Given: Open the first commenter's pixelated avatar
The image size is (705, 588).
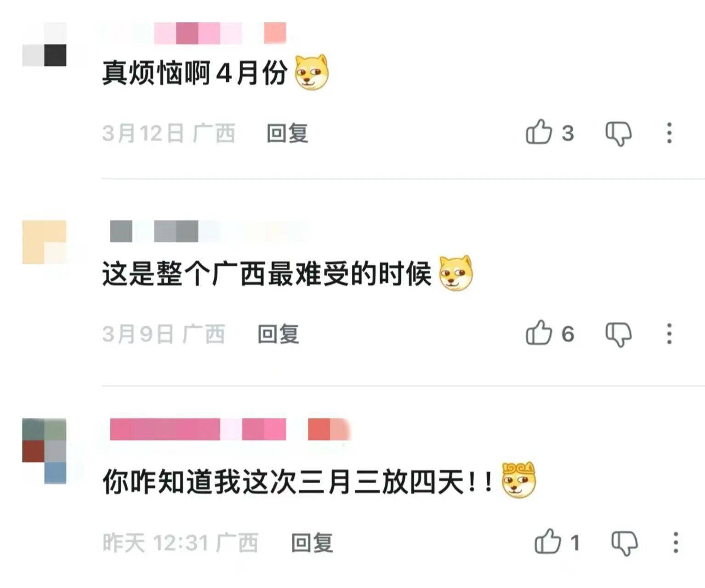Looking at the screenshot, I should point(44,44).
